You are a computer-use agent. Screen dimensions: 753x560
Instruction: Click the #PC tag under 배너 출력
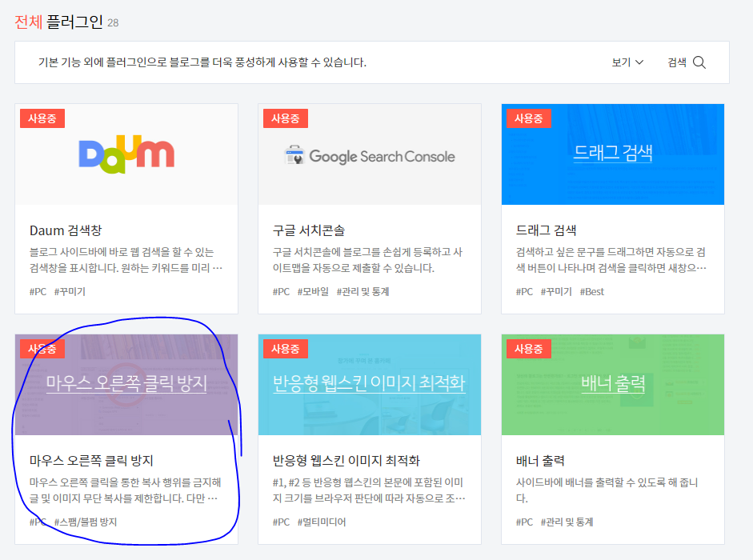(x=524, y=522)
